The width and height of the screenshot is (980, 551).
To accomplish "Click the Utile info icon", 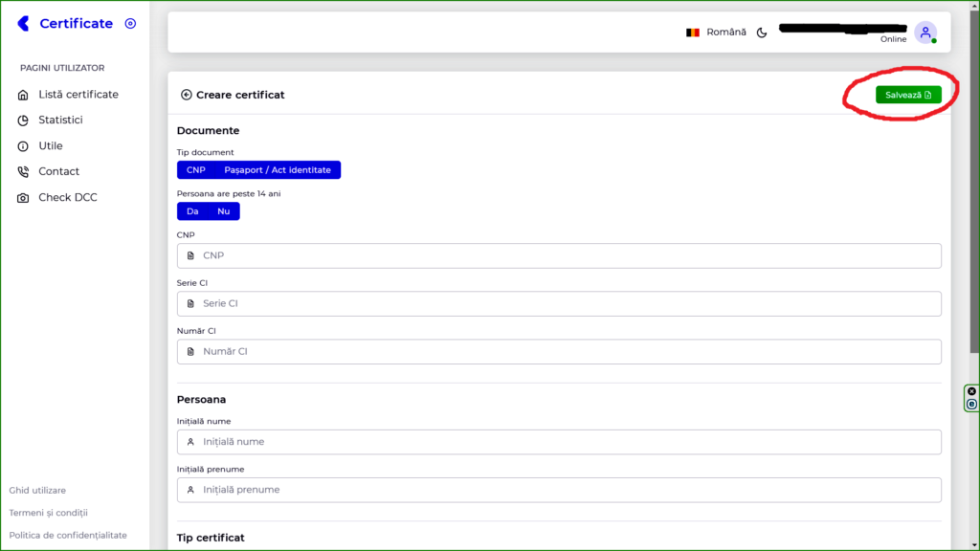I will (x=23, y=146).
